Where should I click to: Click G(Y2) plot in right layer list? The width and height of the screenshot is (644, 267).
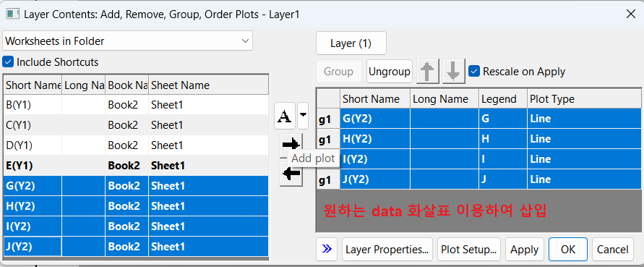490,119
